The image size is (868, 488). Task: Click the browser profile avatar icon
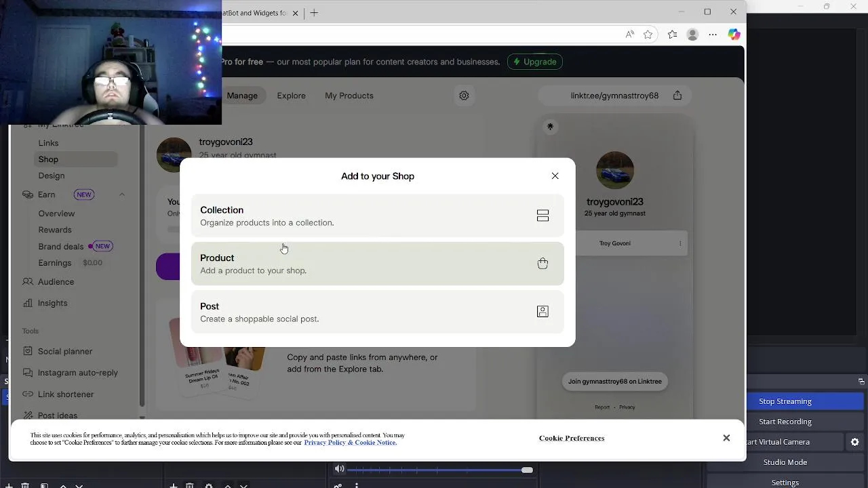(692, 35)
